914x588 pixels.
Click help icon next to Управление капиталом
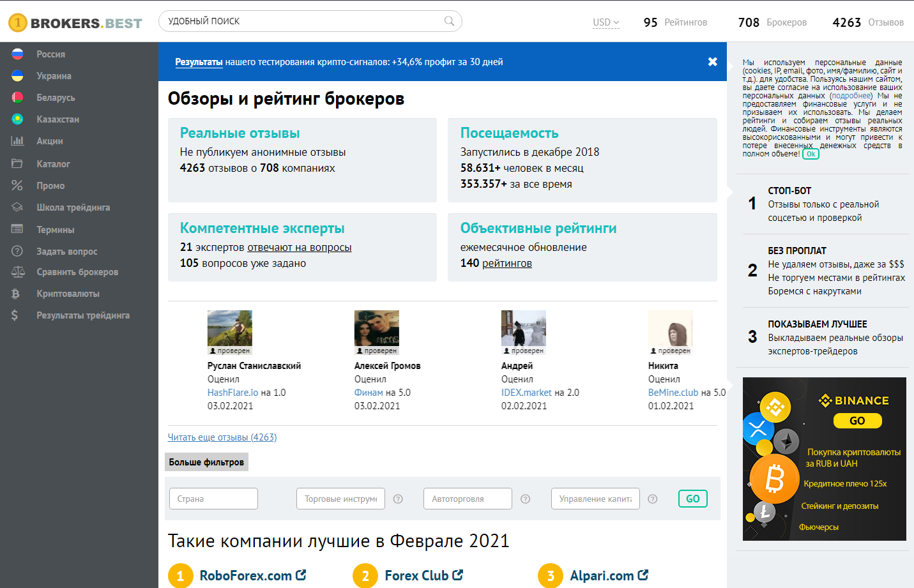coord(653,499)
